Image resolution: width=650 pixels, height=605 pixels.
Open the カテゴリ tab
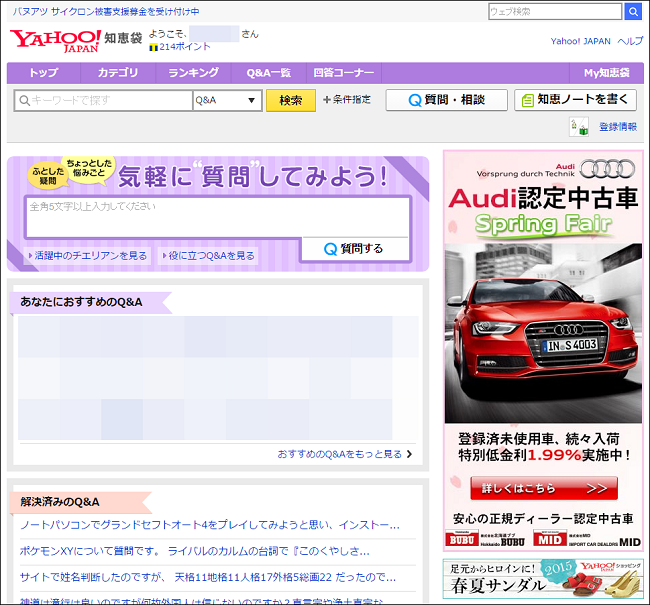point(118,73)
